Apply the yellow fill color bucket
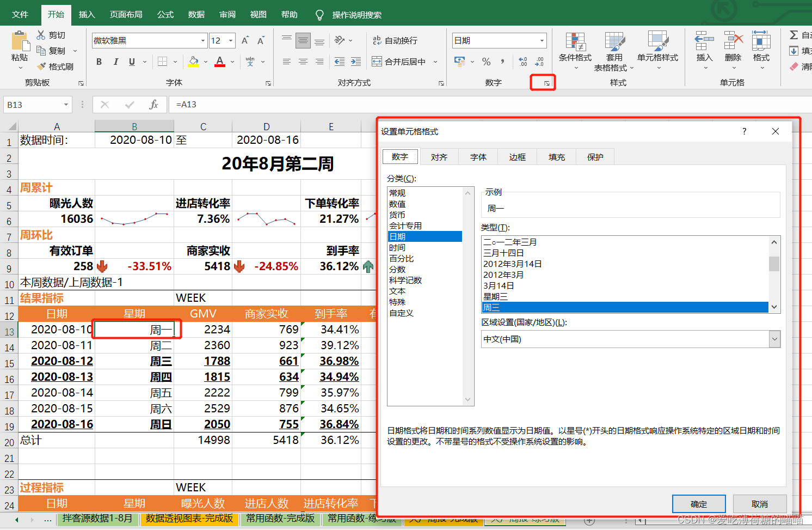 point(193,62)
